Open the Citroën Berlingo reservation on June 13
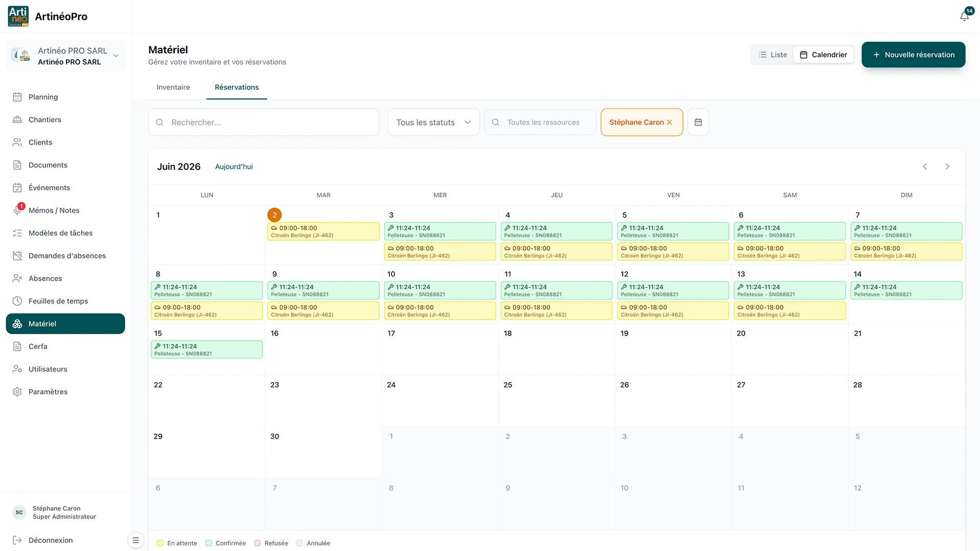 [x=790, y=311]
